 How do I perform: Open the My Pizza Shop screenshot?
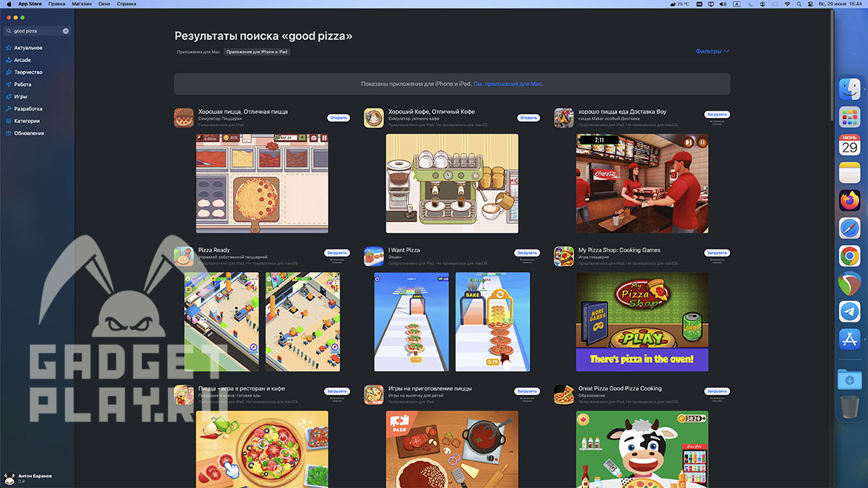click(x=642, y=322)
